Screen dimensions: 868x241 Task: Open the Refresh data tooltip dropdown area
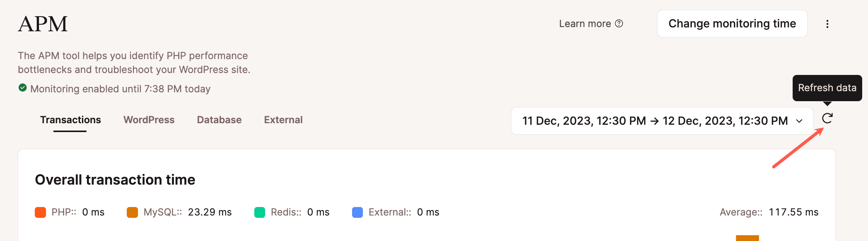[827, 88]
